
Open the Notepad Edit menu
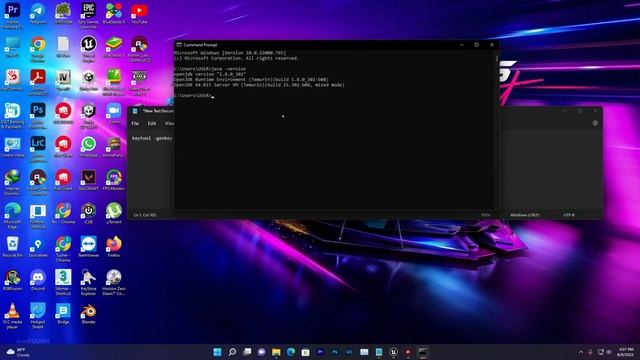click(151, 123)
